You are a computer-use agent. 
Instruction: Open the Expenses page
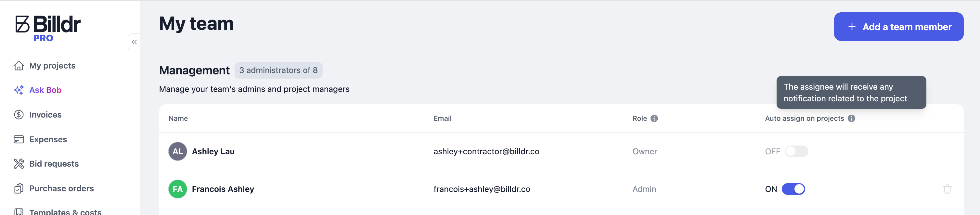tap(48, 139)
